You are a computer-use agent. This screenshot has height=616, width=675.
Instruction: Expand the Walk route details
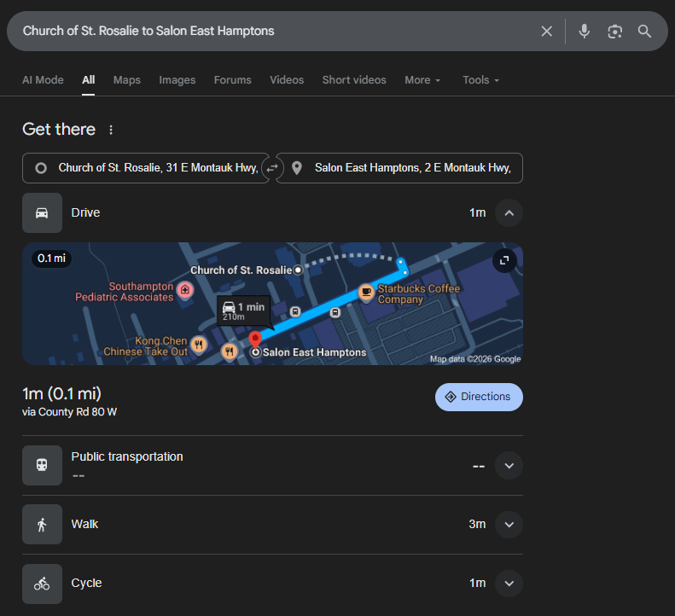click(509, 524)
